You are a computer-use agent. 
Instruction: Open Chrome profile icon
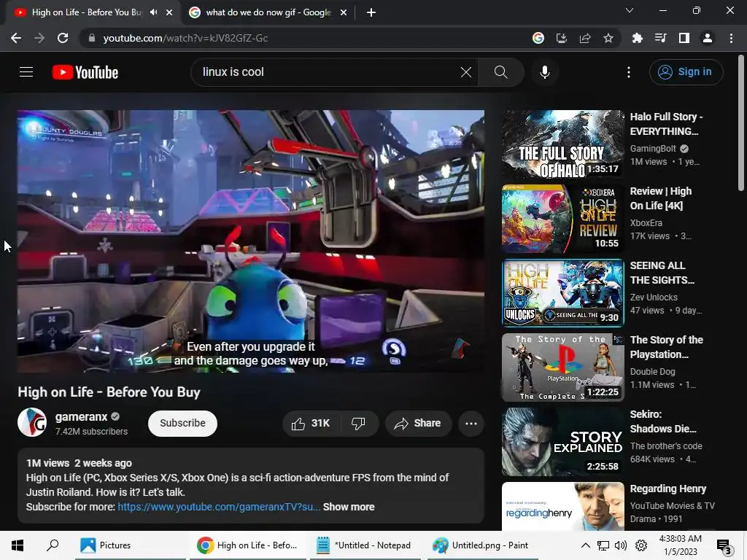point(708,38)
